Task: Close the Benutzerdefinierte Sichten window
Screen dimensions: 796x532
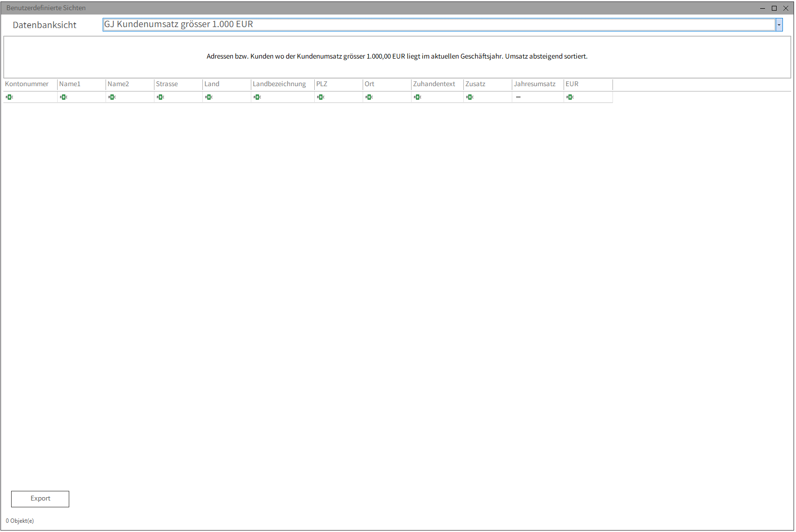Action: coord(786,8)
